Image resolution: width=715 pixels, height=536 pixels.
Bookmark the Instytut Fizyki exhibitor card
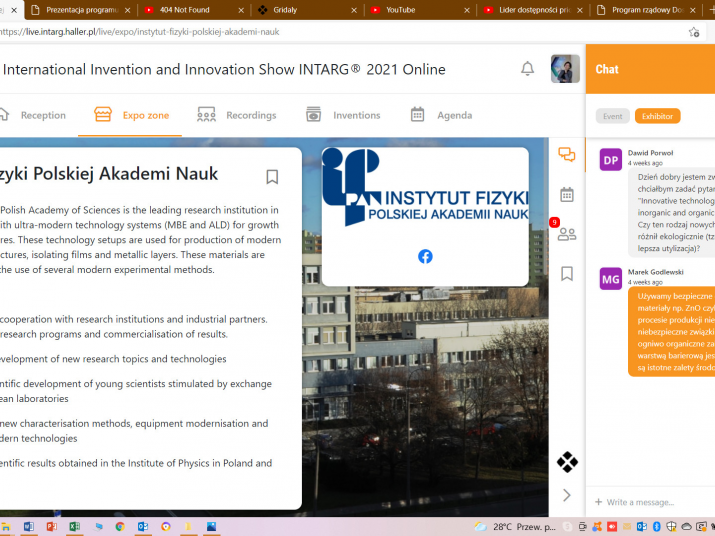pos(272,177)
